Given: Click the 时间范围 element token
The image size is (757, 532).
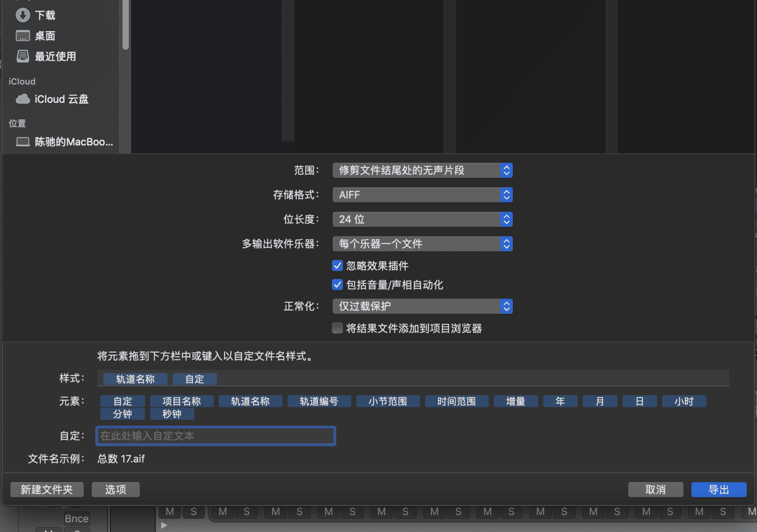Looking at the screenshot, I should pyautogui.click(x=456, y=401).
